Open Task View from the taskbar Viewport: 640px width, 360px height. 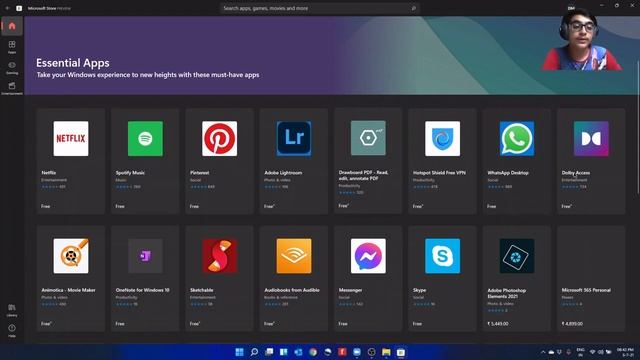269,352
